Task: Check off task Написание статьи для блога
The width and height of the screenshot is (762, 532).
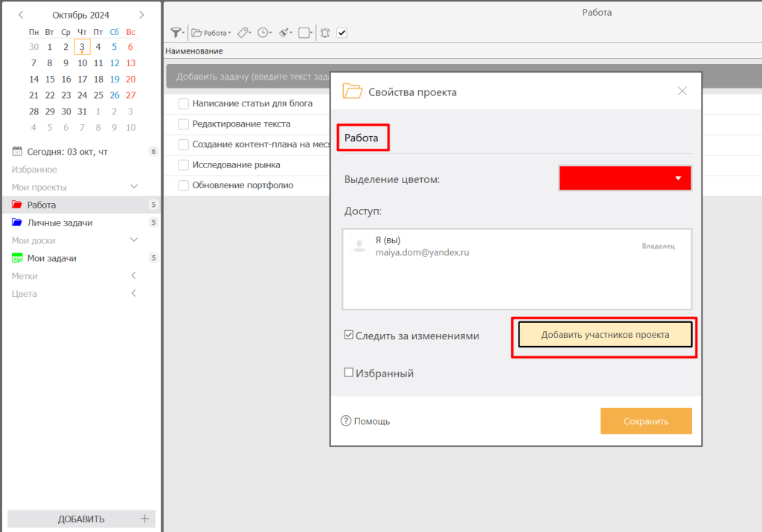Action: click(183, 104)
